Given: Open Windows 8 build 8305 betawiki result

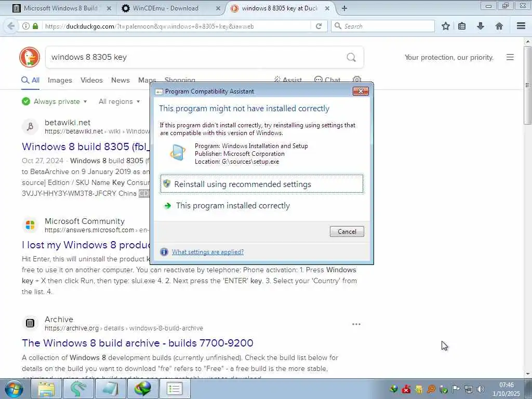Looking at the screenshot, I should tap(86, 147).
